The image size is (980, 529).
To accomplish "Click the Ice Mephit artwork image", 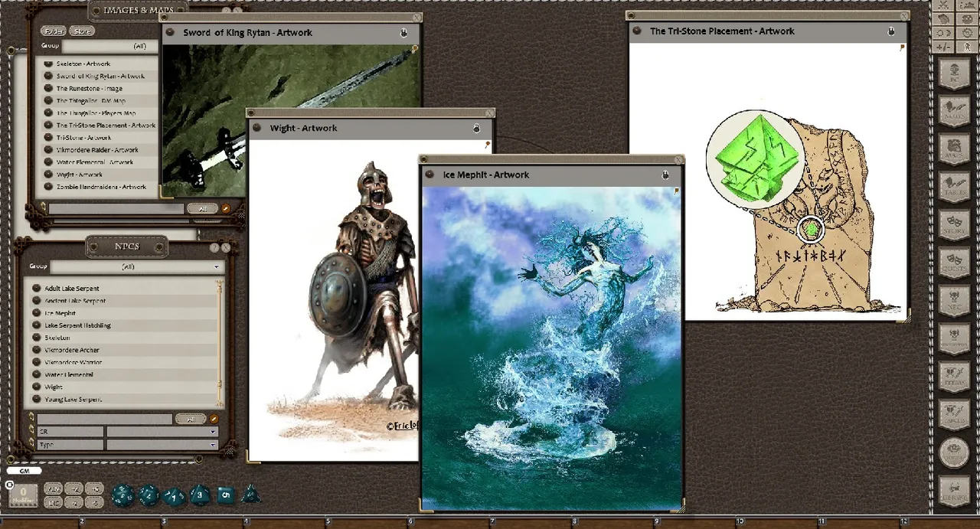I will (551, 348).
